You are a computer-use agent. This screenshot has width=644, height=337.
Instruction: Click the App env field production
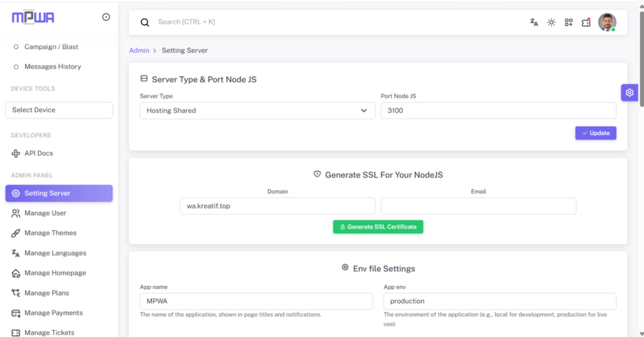500,302
